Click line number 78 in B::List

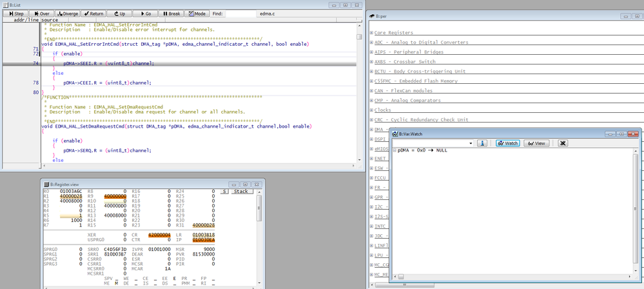coord(35,83)
